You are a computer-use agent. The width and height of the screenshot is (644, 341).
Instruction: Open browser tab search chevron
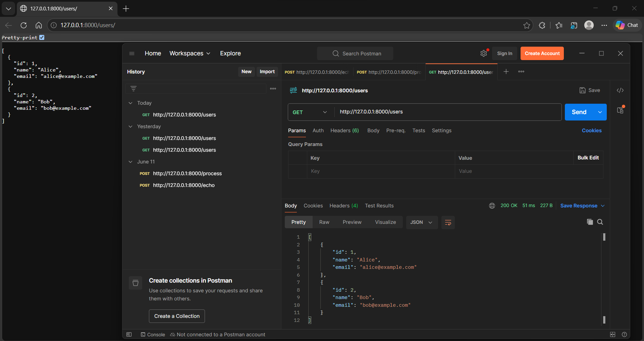coord(8,8)
